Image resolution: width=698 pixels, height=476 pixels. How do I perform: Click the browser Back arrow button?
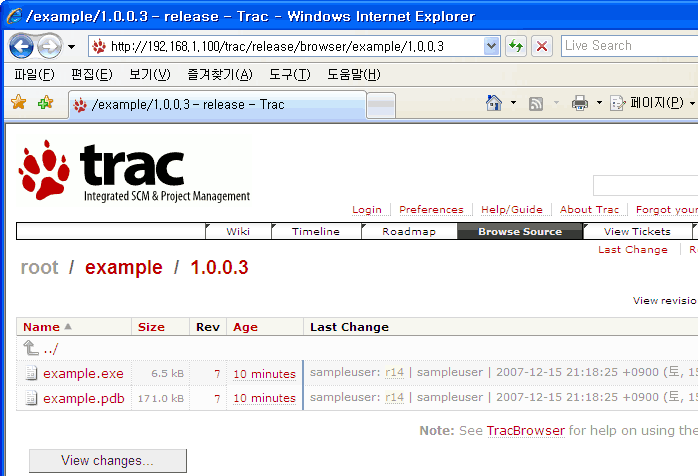21,46
